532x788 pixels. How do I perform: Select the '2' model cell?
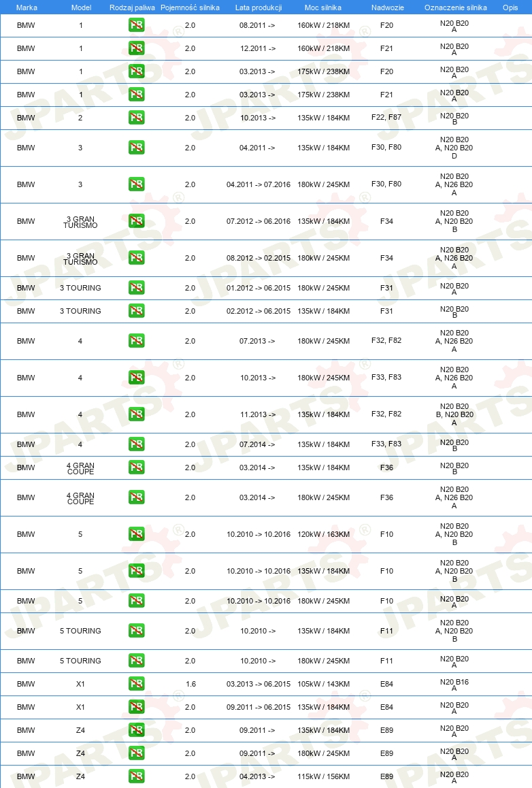click(x=80, y=118)
